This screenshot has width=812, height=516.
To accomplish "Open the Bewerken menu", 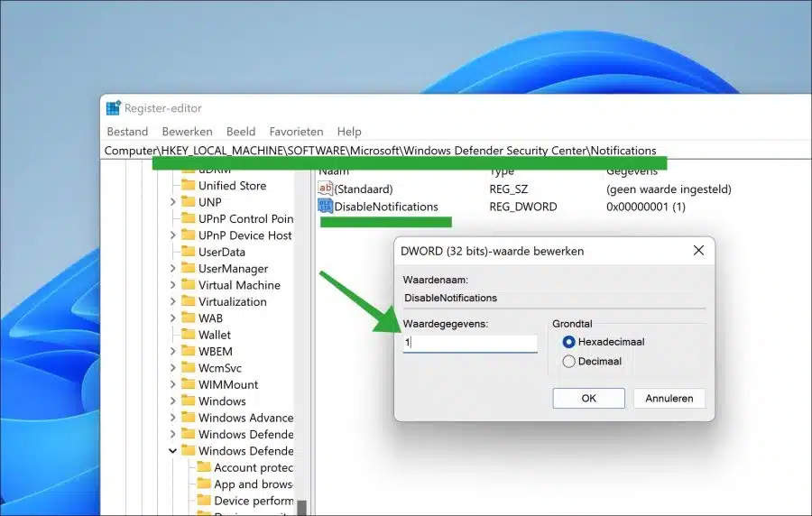I will 187,132.
